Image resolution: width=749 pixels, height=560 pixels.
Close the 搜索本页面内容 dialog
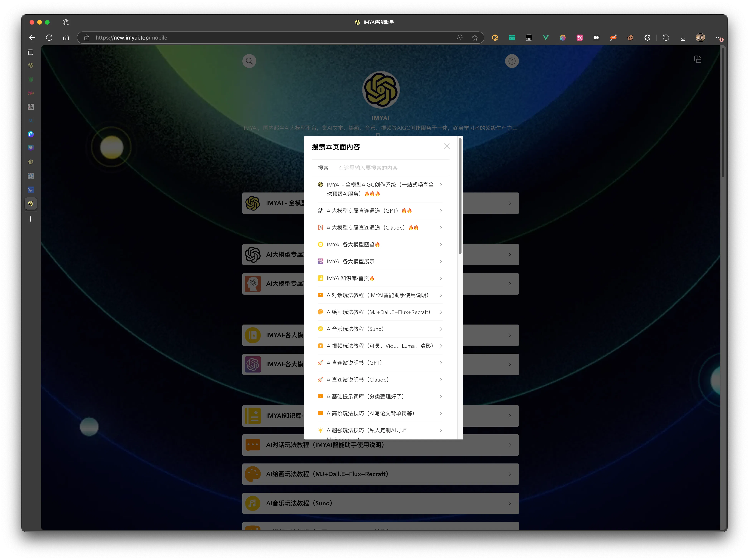click(447, 146)
